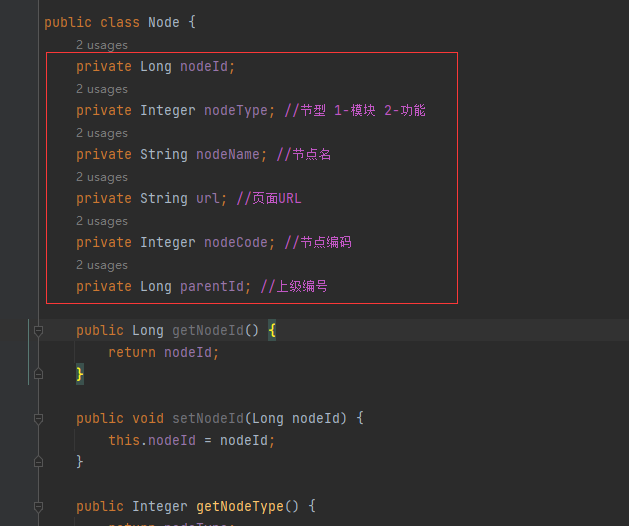Click fold-end marker below getNodeId method
629x526 pixels.
38,374
